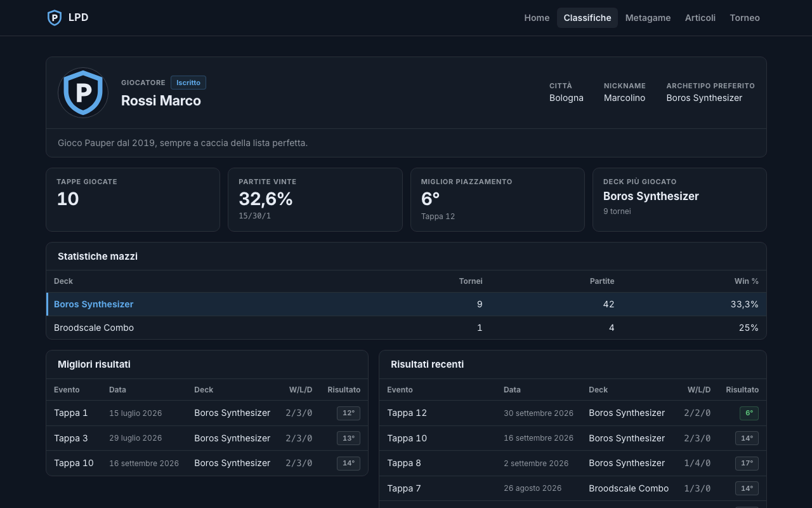Click the Risultati recenti panel heading
The width and height of the screenshot is (812, 508).
427,364
